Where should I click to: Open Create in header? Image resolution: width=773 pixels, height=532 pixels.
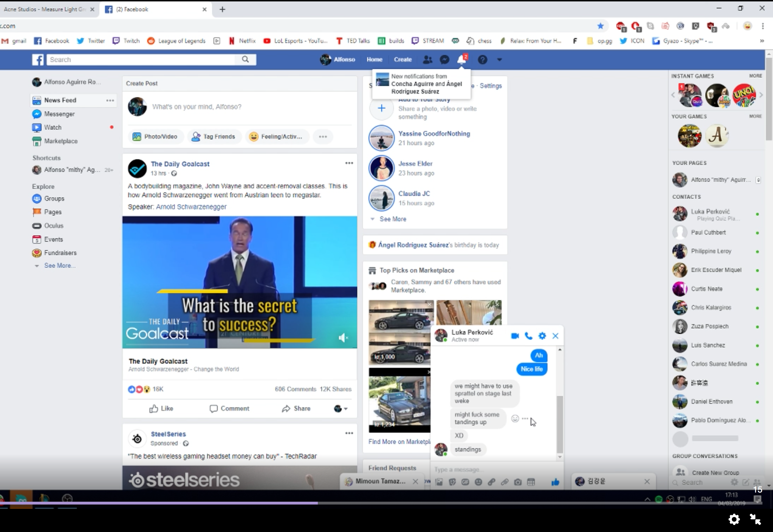pos(403,60)
